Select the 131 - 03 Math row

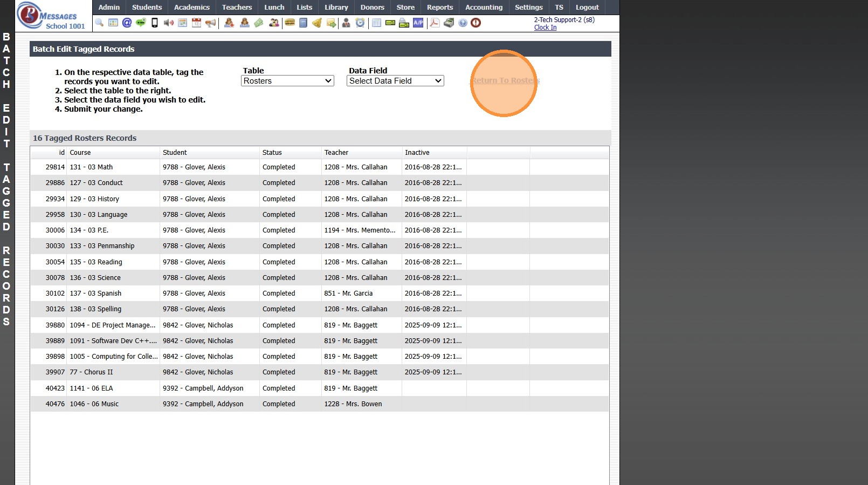click(x=320, y=167)
